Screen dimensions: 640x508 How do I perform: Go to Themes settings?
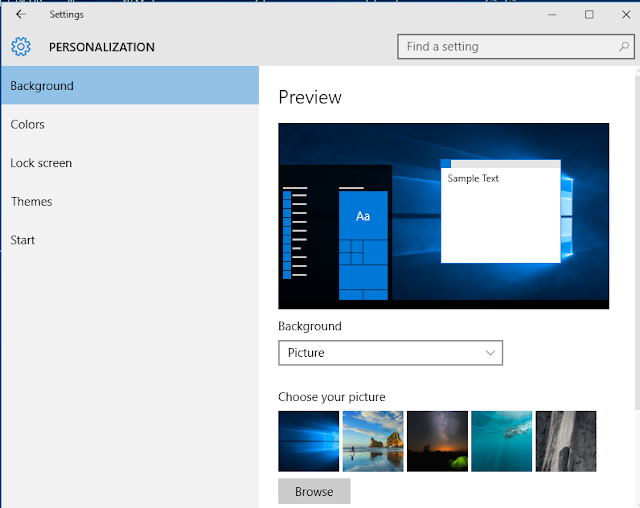point(130,201)
